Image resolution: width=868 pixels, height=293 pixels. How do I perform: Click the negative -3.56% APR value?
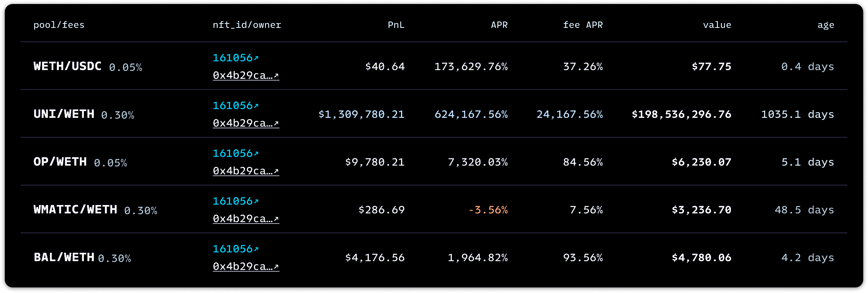coord(488,210)
